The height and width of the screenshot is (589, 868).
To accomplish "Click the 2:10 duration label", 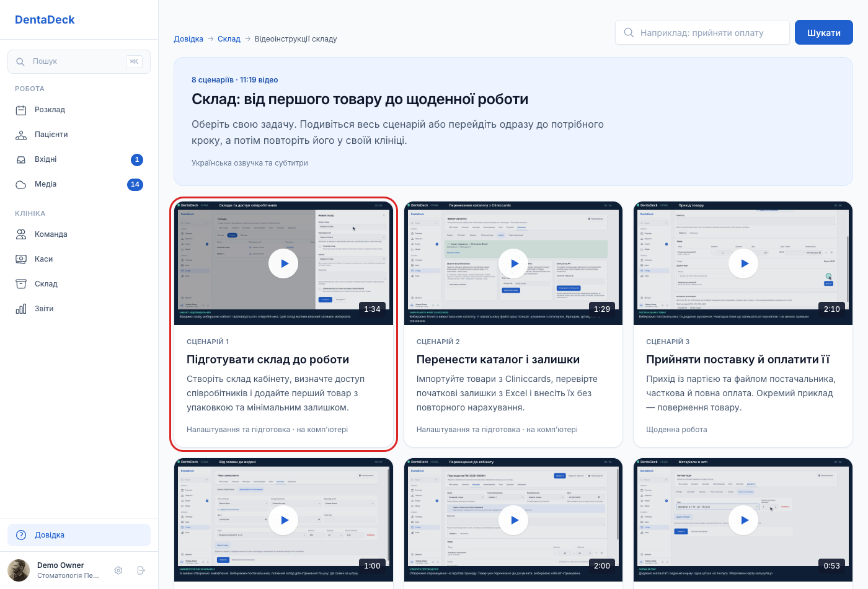I will tap(832, 309).
